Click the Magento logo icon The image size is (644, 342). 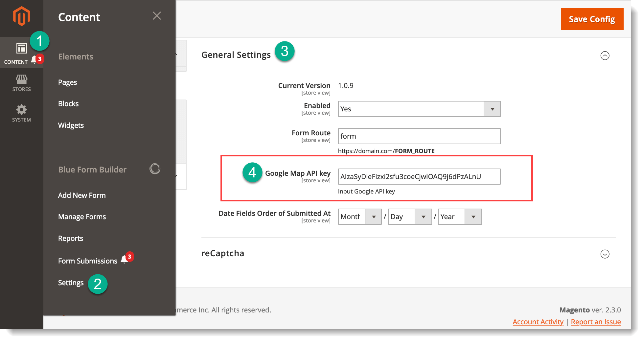point(21,16)
